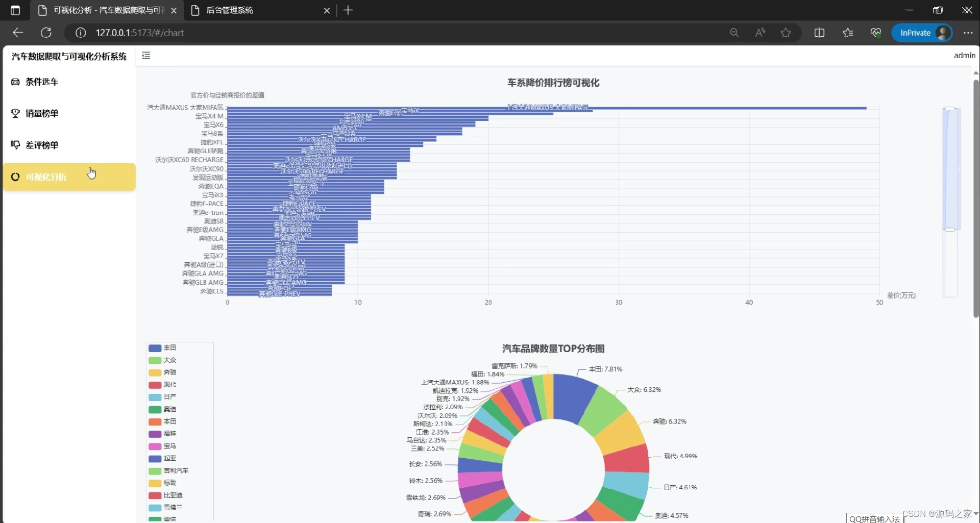The height and width of the screenshot is (523, 980).
Task: Click the 奔驰CLS axis label
Action: tap(212, 291)
